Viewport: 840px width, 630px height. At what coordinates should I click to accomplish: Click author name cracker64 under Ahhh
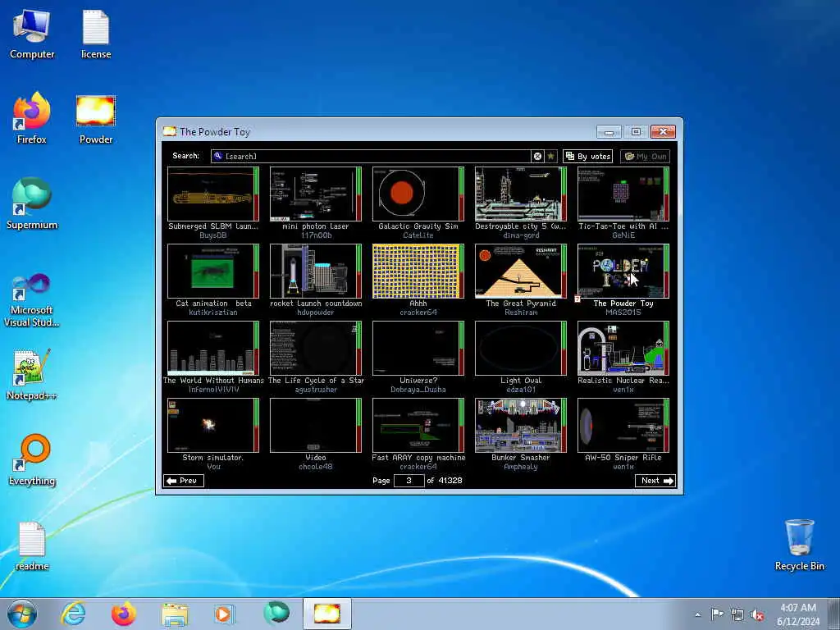tap(418, 313)
